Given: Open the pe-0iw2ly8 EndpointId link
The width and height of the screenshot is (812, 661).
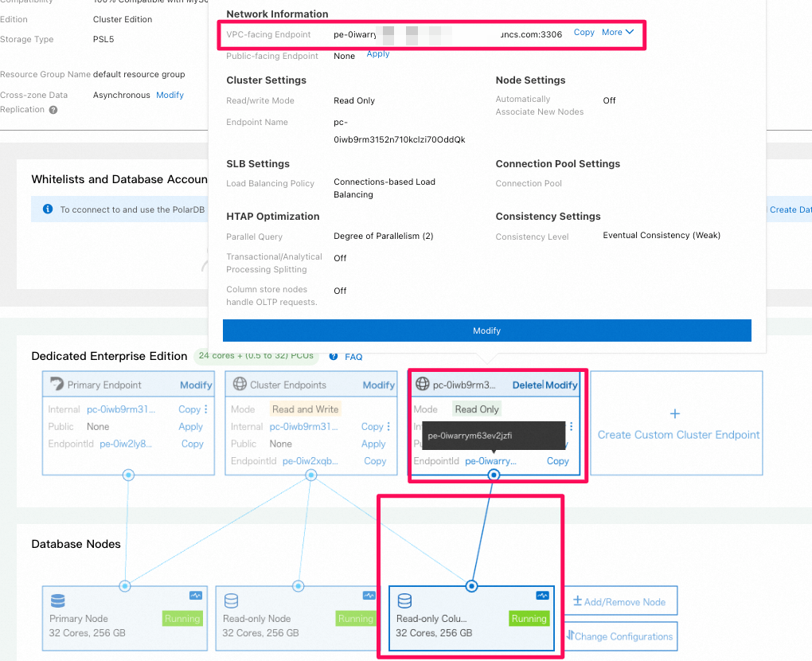Looking at the screenshot, I should pyautogui.click(x=126, y=444).
